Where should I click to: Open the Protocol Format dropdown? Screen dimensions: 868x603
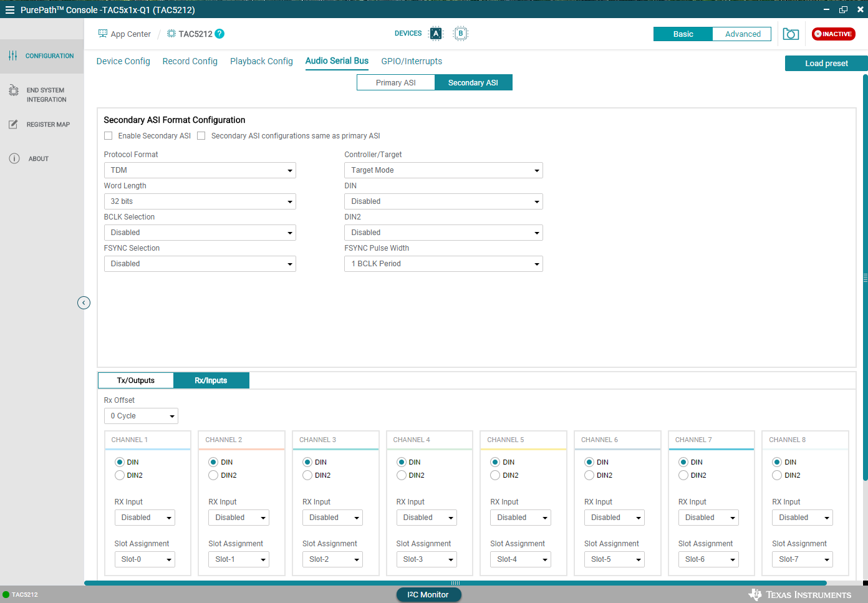tap(200, 170)
